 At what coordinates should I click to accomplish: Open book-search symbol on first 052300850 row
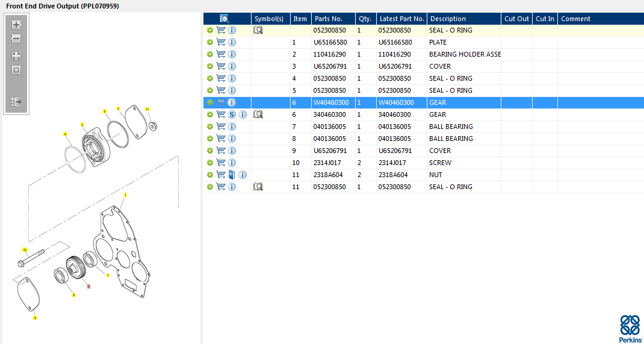click(x=258, y=30)
